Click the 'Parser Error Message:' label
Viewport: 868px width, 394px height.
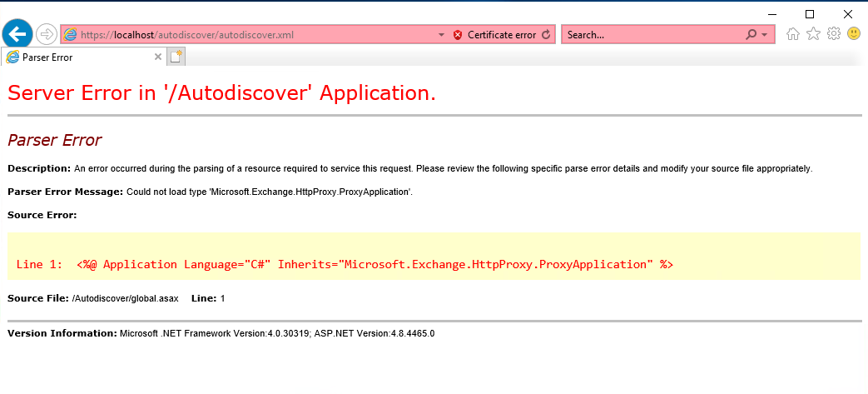(65, 192)
